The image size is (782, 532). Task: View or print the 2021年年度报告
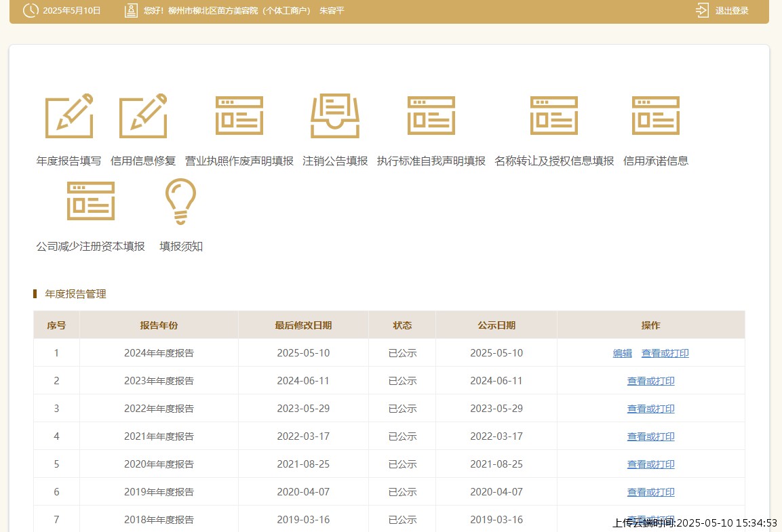point(651,437)
